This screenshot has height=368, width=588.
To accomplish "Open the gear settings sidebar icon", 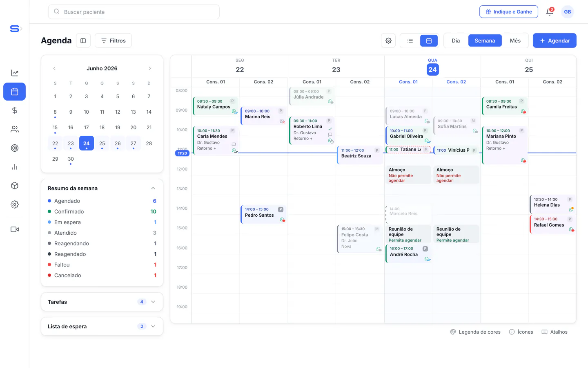I will point(15,204).
